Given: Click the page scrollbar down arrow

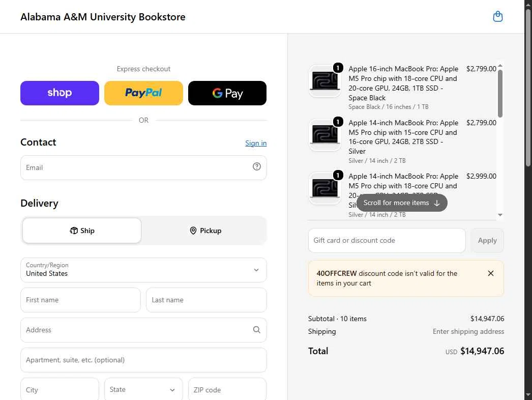Looking at the screenshot, I should (528, 395).
